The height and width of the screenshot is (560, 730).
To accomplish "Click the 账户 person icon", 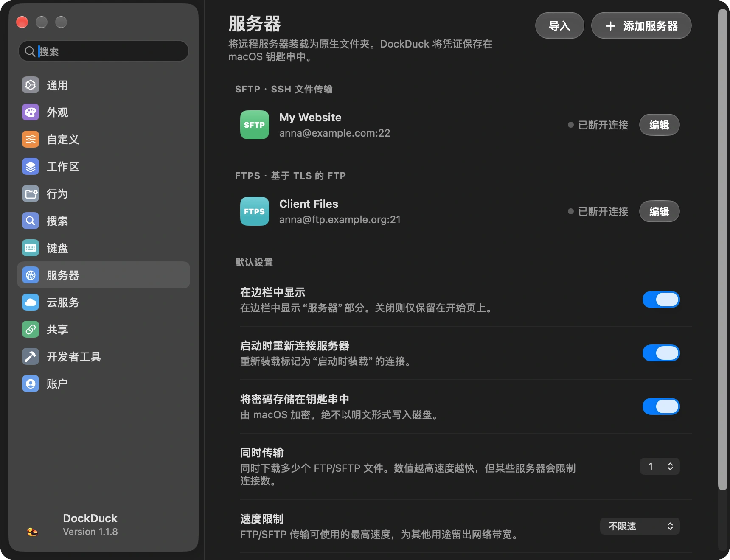I will click(x=31, y=384).
